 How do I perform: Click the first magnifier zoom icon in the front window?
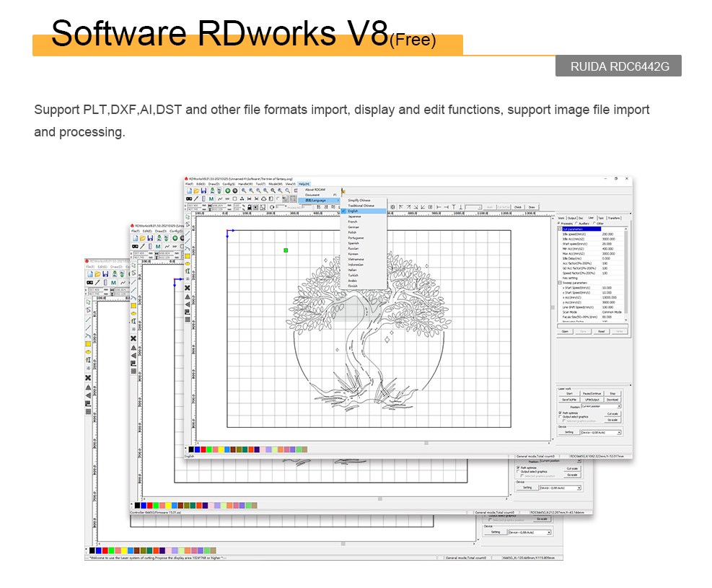pyautogui.click(x=244, y=190)
